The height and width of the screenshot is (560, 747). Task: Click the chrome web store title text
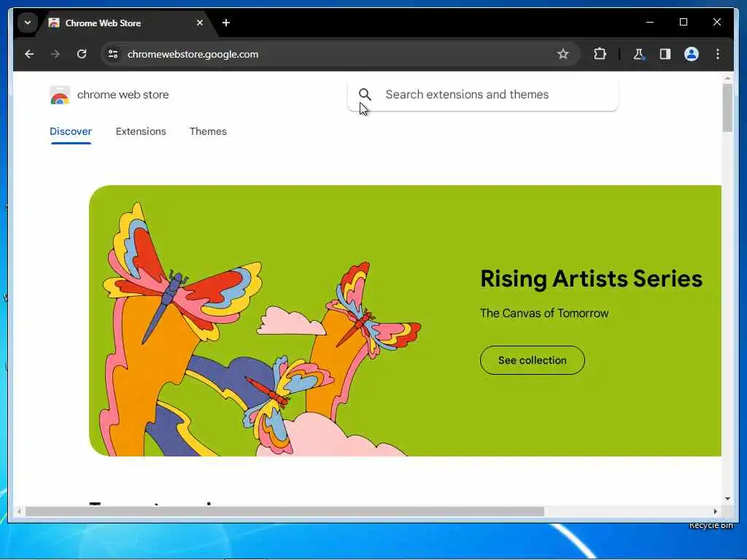[x=123, y=95]
